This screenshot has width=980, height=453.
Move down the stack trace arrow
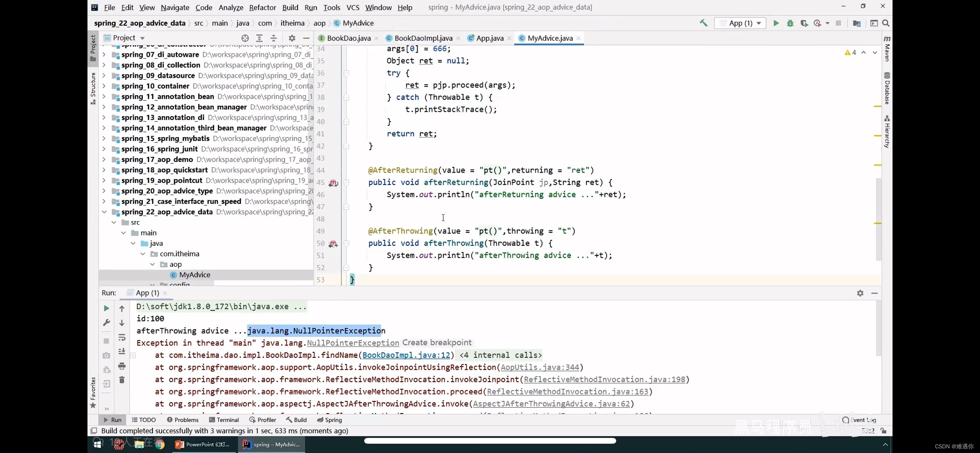122,323
